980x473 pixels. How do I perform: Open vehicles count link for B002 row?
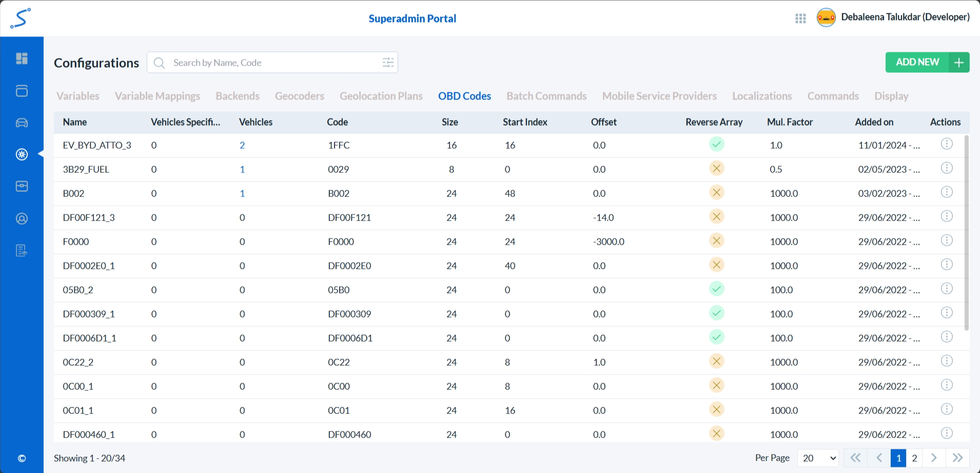tap(242, 193)
